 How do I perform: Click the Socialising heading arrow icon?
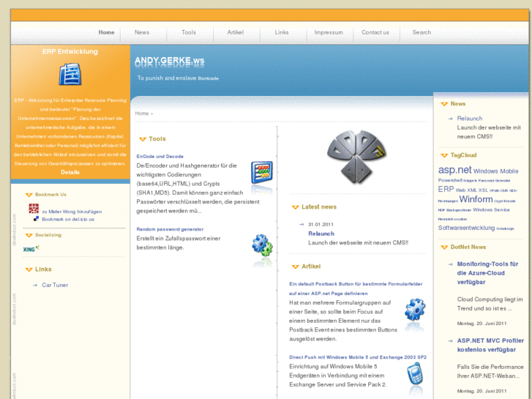click(29, 235)
